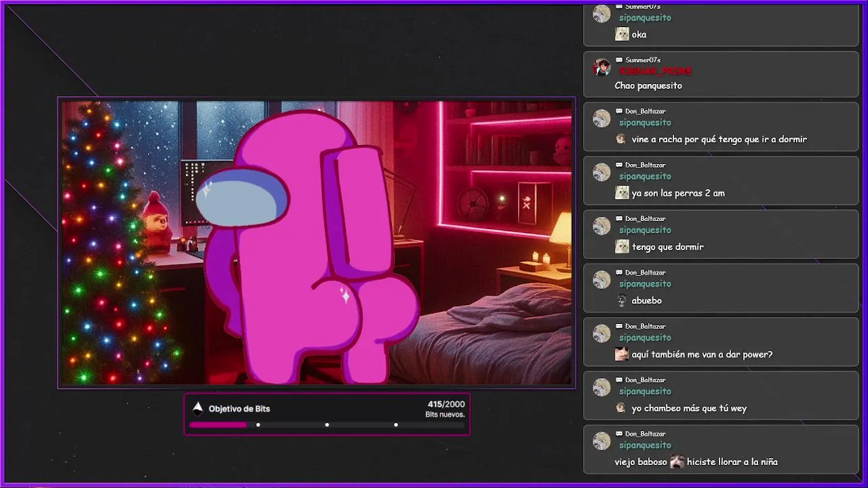Click the avatar in the "Chao panquesito" message
868x488 pixels.
point(601,67)
